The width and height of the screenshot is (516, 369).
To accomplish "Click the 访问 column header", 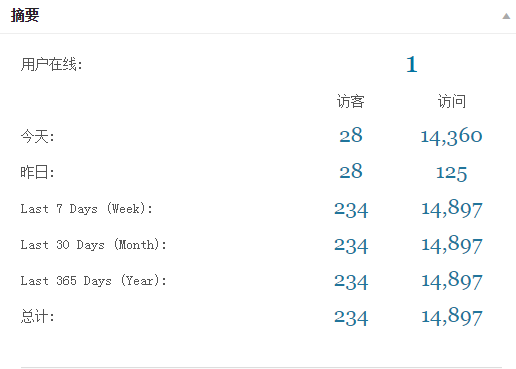I will pyautogui.click(x=452, y=101).
